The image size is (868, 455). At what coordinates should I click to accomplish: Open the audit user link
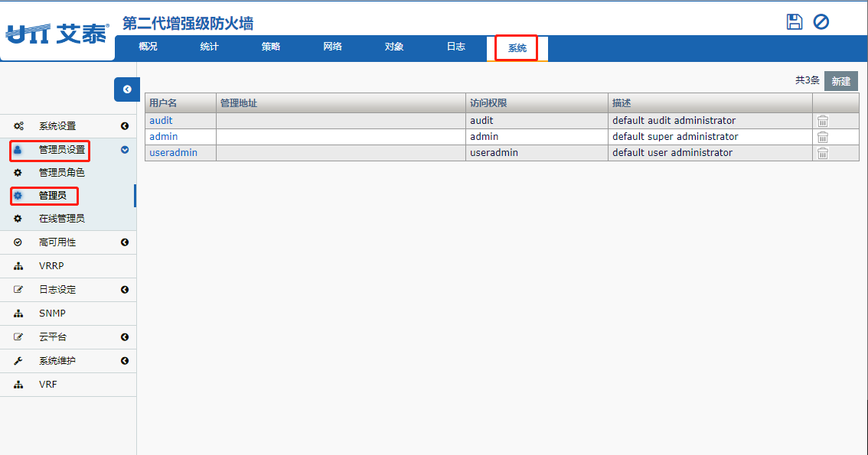click(161, 121)
